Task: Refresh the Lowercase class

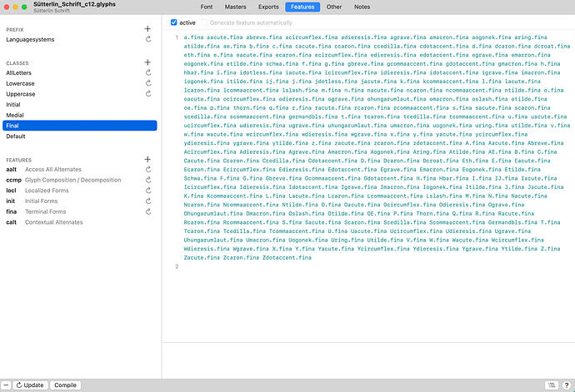Action: click(148, 83)
